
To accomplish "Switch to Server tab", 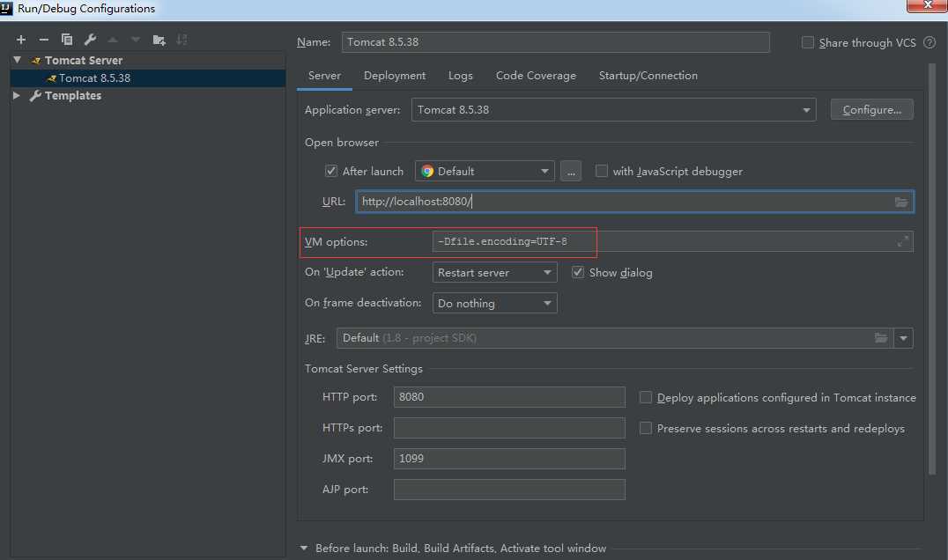I will click(x=325, y=76).
